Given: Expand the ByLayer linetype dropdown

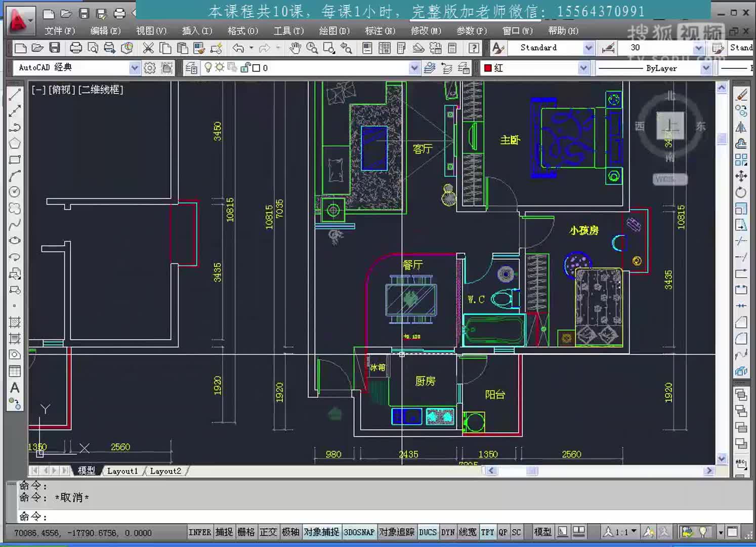Looking at the screenshot, I should tap(706, 67).
